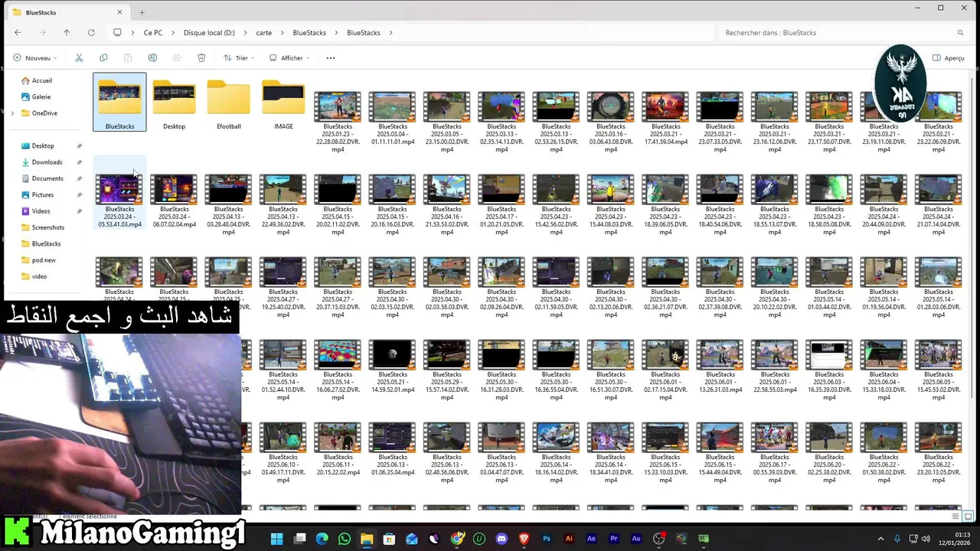Click the pin icon next to Documents
This screenshot has width=980, height=551.
click(80, 178)
